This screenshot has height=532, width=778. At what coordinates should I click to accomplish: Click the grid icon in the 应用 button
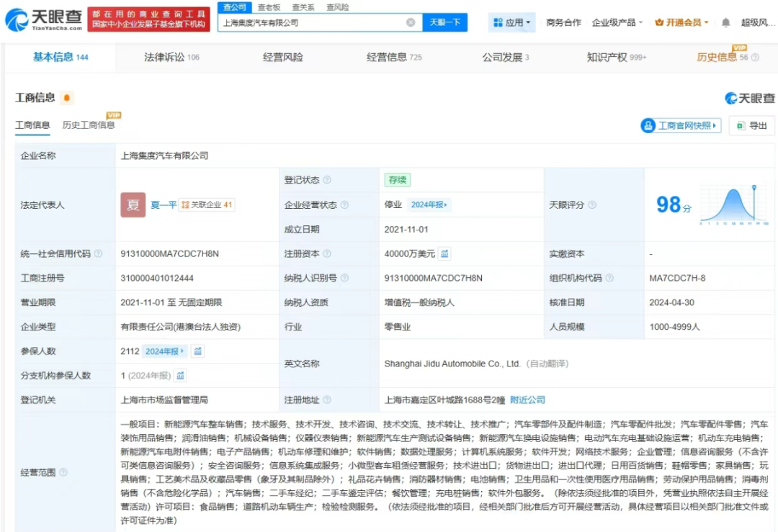point(498,22)
